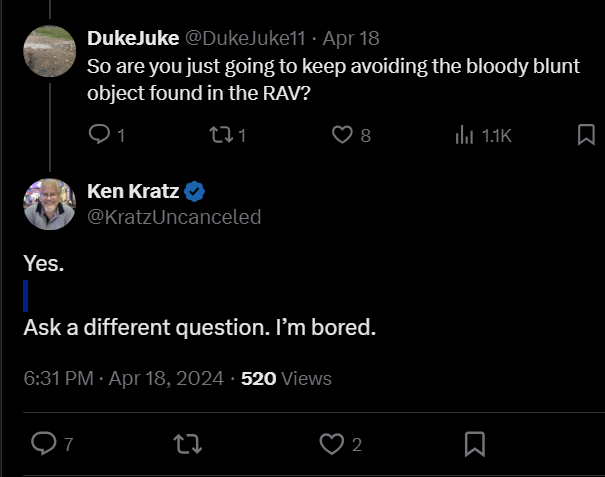
Task: Bookmark Ken Kratz's tweet
Action: click(476, 443)
